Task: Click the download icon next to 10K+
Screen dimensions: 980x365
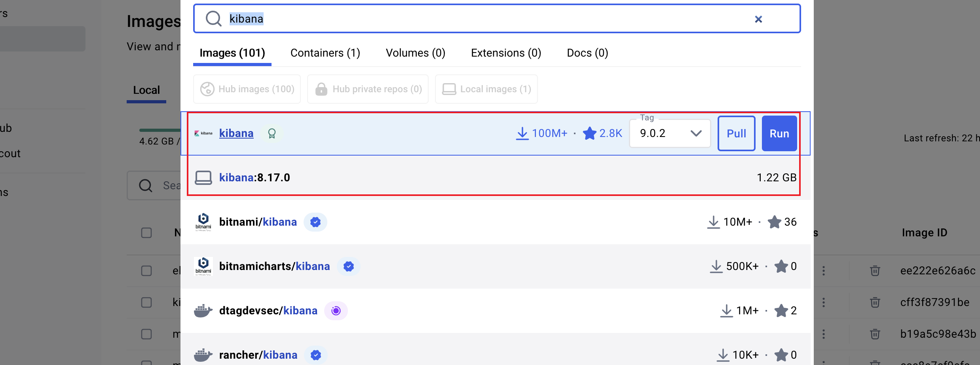Action: (x=723, y=355)
